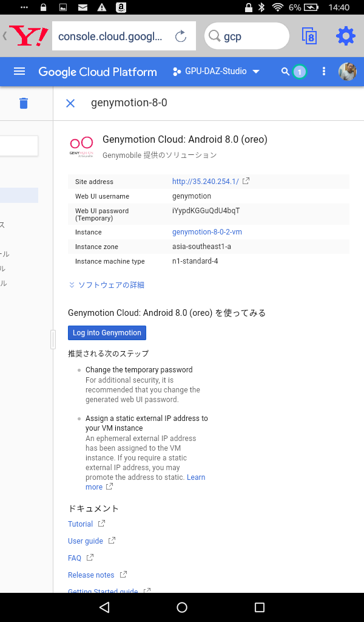Open the notifications badge showing 1
Screen dimensions: 364x622
coord(300,72)
